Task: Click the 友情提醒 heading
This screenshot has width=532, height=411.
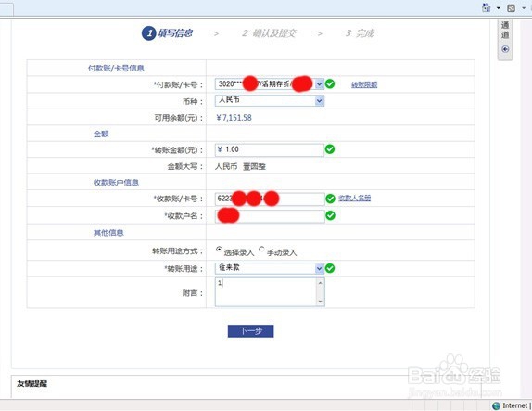Action: pos(32,384)
